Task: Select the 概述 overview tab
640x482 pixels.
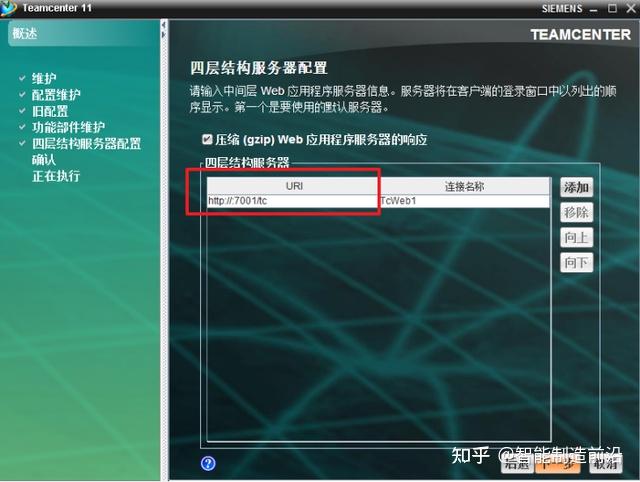Action: [25, 33]
